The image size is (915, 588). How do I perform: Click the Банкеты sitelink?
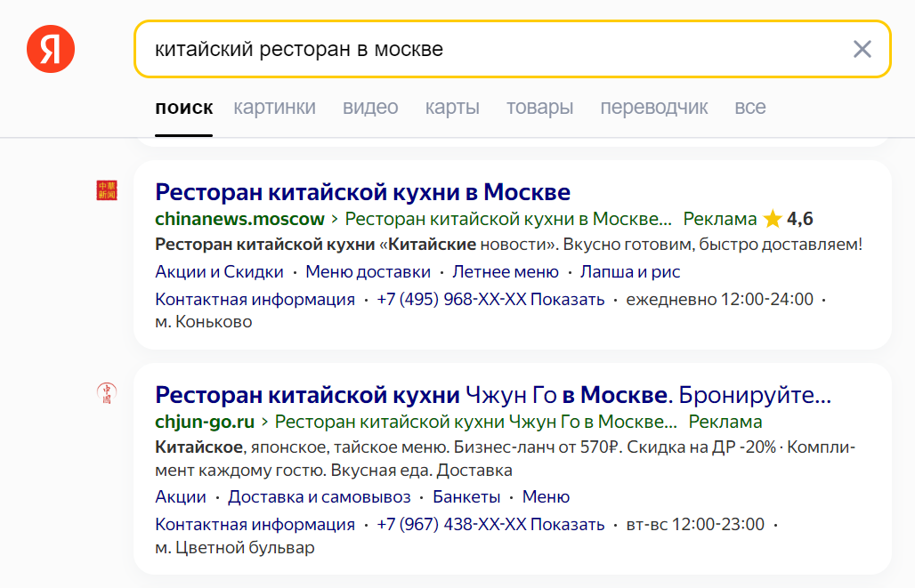pos(466,497)
